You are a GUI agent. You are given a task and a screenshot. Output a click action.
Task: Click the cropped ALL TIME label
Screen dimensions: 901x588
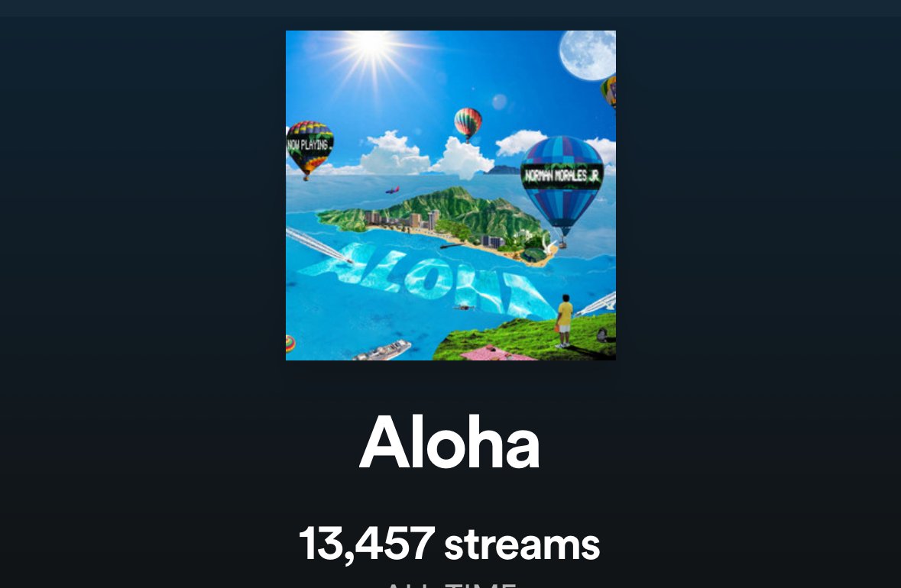(x=451, y=584)
